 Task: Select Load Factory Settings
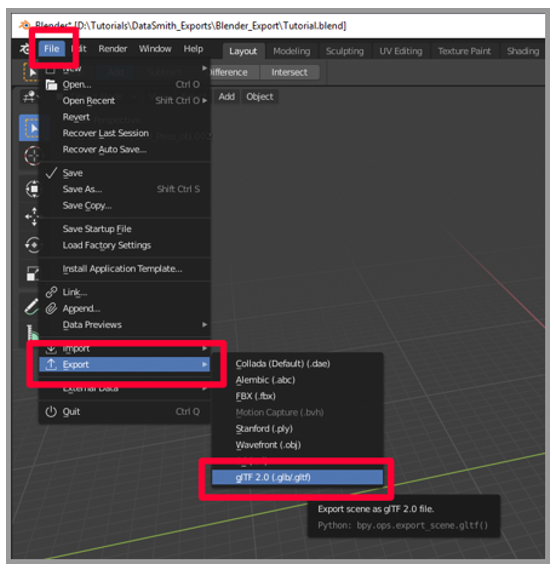(x=124, y=245)
